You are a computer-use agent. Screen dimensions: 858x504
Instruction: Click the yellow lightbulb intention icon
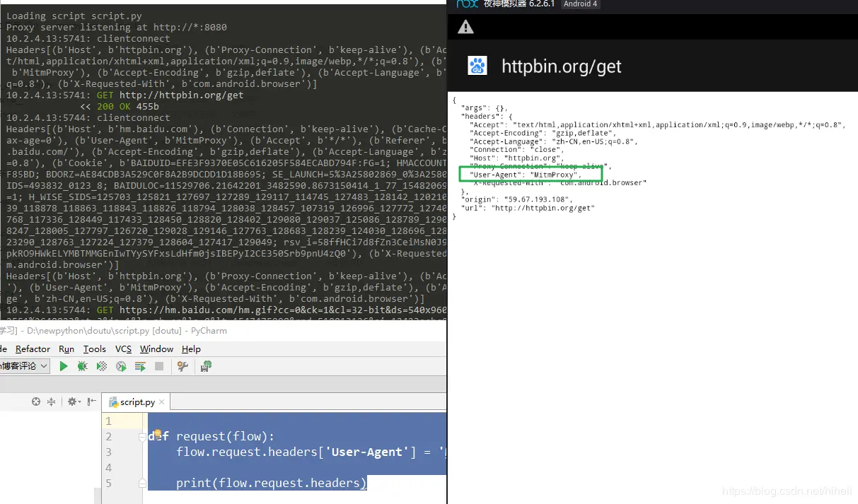(x=157, y=435)
